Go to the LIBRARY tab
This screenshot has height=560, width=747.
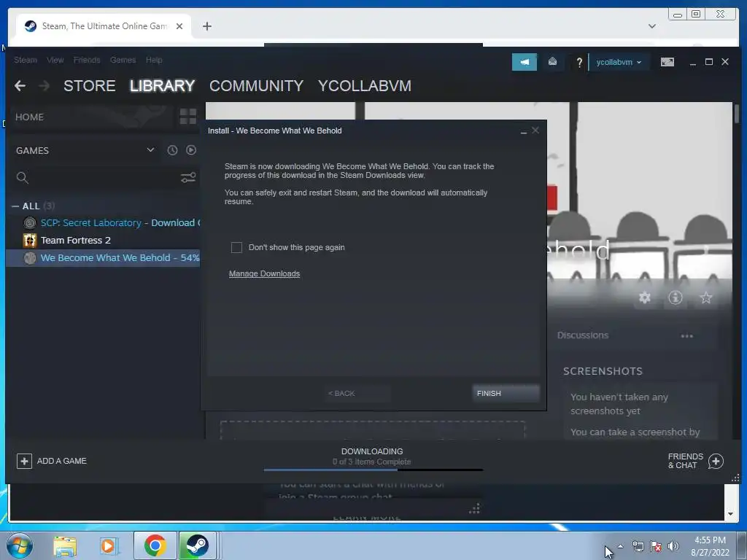pos(163,86)
